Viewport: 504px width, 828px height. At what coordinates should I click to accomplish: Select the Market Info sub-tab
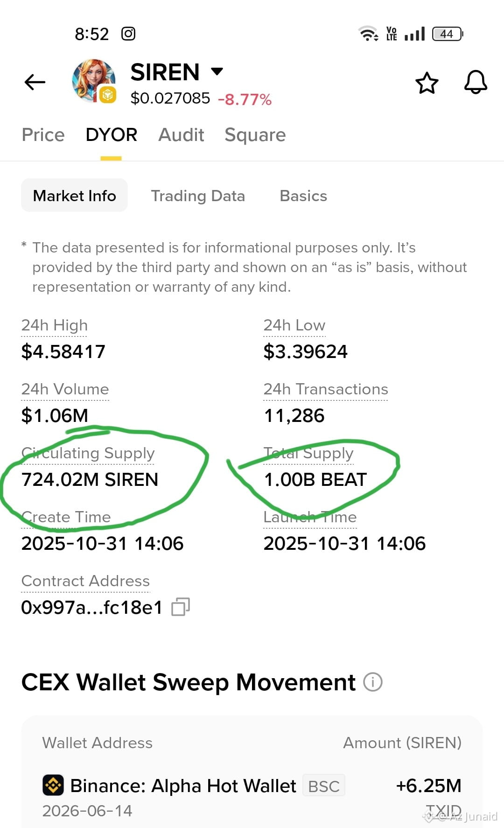pyautogui.click(x=75, y=196)
